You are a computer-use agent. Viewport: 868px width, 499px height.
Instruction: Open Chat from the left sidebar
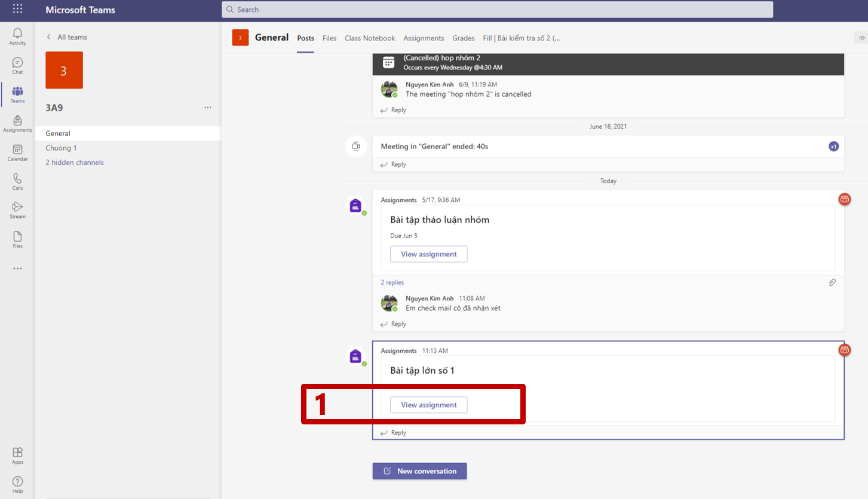coord(17,65)
